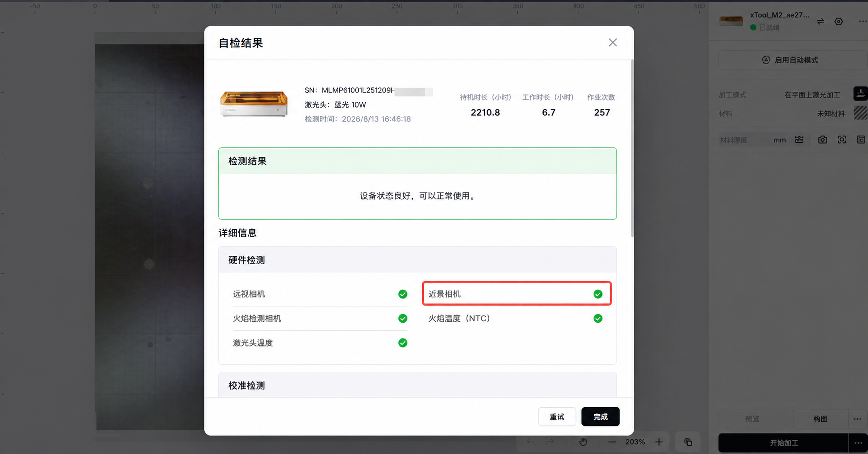Click the 完成 button
Image resolution: width=868 pixels, height=454 pixels.
tap(600, 417)
